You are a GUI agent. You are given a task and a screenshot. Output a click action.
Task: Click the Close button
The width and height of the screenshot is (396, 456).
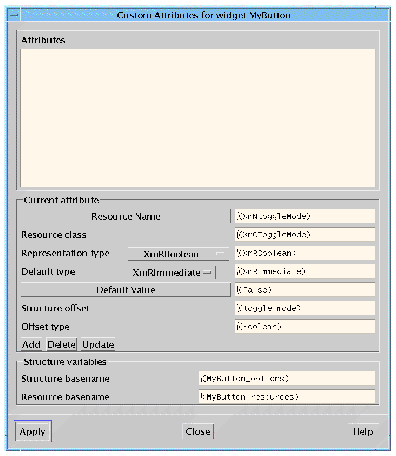point(198,431)
